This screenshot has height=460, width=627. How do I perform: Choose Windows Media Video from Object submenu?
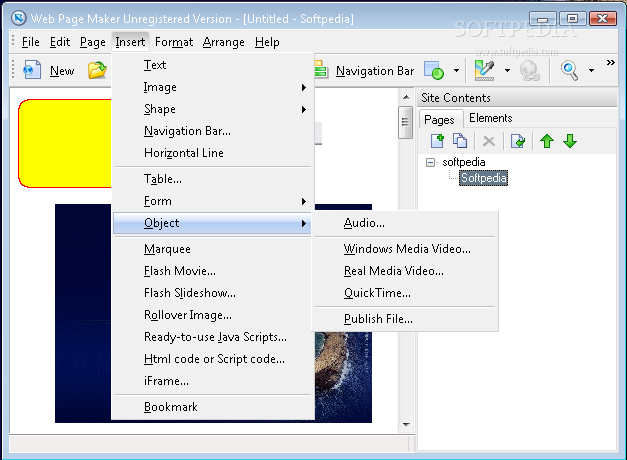point(406,249)
